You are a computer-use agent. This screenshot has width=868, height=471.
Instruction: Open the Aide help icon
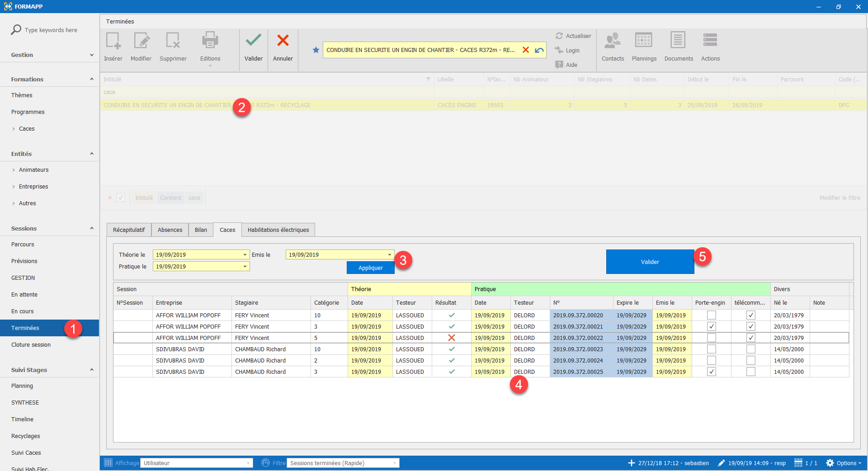(559, 65)
